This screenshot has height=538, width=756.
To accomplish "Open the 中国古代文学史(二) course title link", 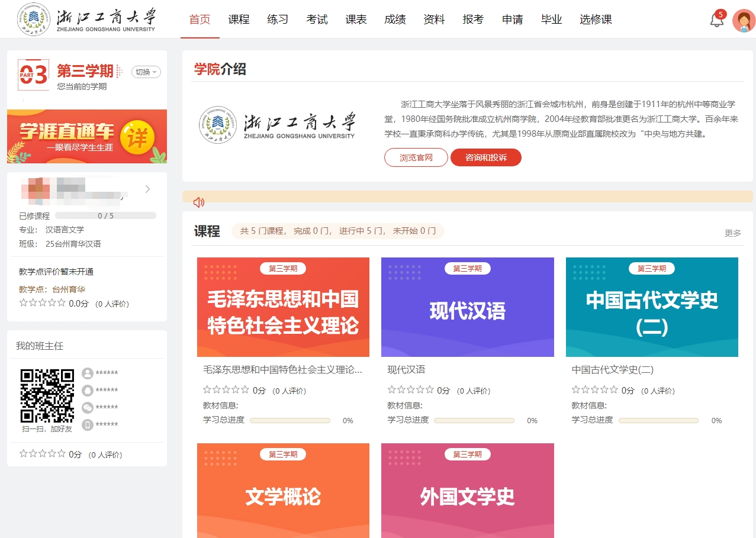I will [x=613, y=370].
